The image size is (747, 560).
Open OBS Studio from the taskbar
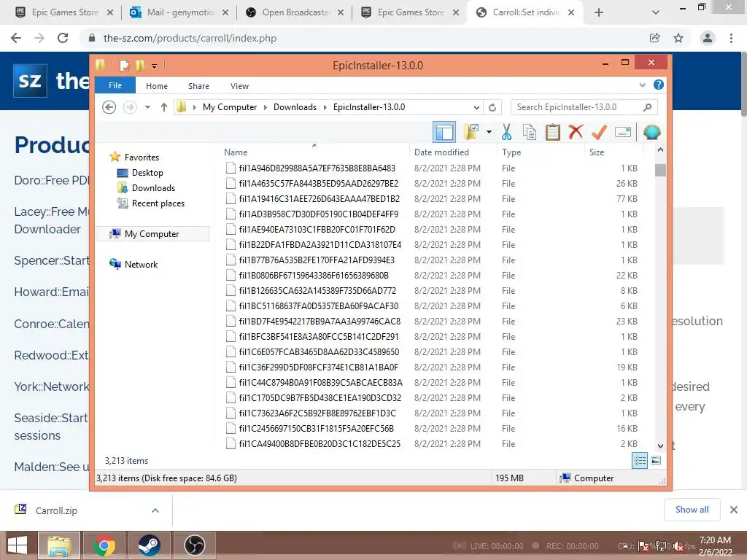tap(194, 545)
